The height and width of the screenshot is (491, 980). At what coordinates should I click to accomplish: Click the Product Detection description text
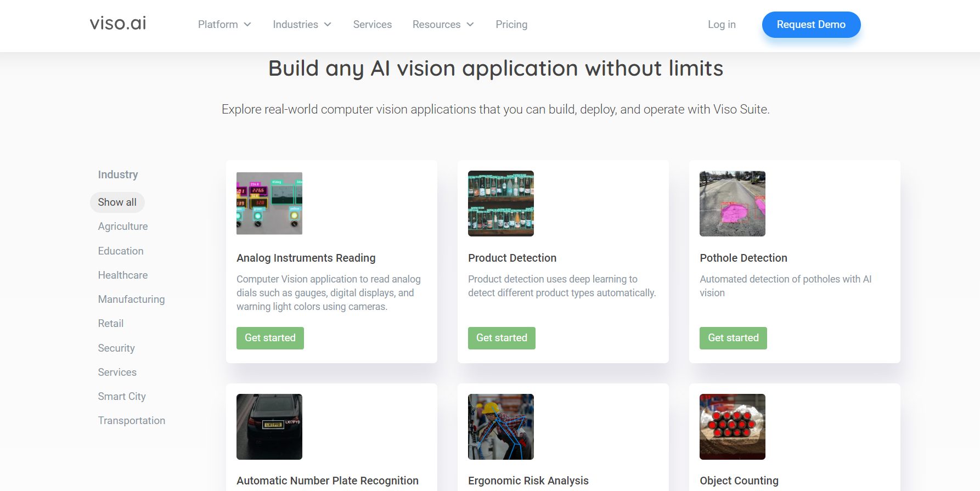(562, 286)
